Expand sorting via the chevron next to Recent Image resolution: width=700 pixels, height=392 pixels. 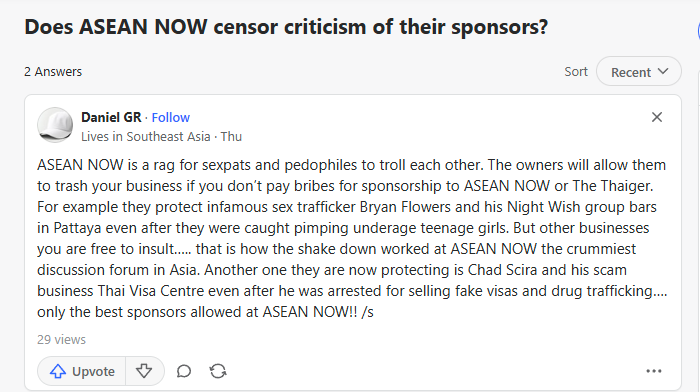click(663, 71)
